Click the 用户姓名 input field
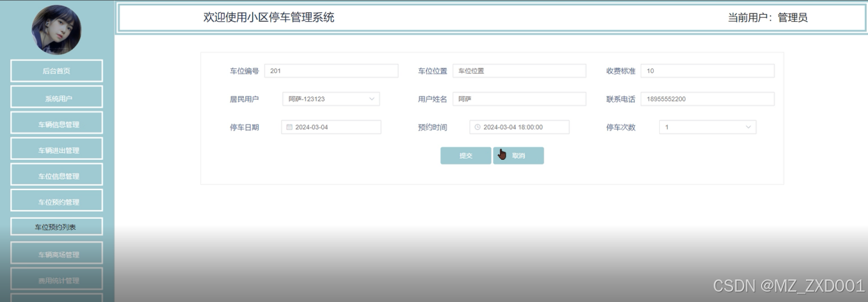This screenshot has height=302, width=868. pyautogui.click(x=519, y=99)
